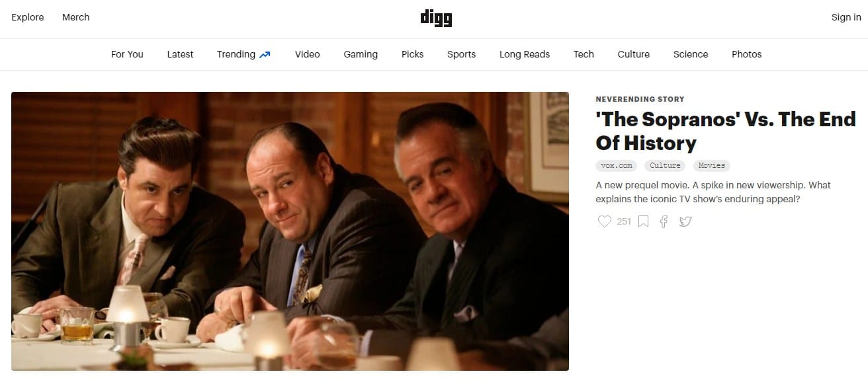The height and width of the screenshot is (388, 868).
Task: Switch to the For You tab
Action: [127, 54]
